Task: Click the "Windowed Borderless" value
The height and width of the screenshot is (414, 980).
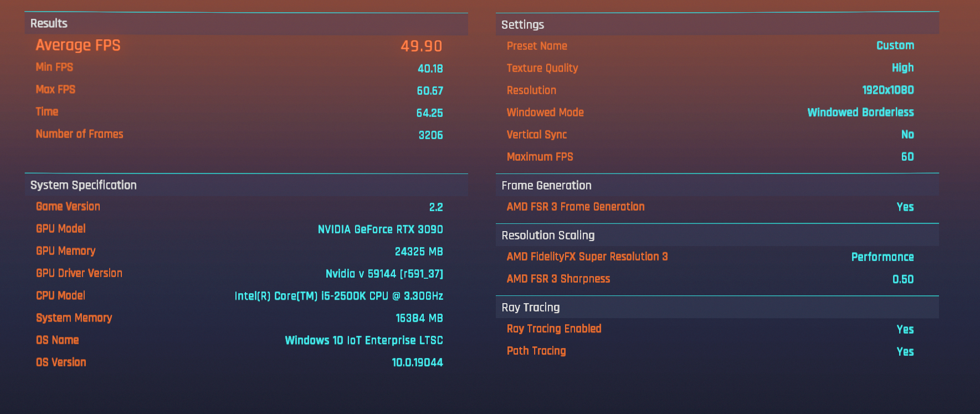Action: (861, 113)
